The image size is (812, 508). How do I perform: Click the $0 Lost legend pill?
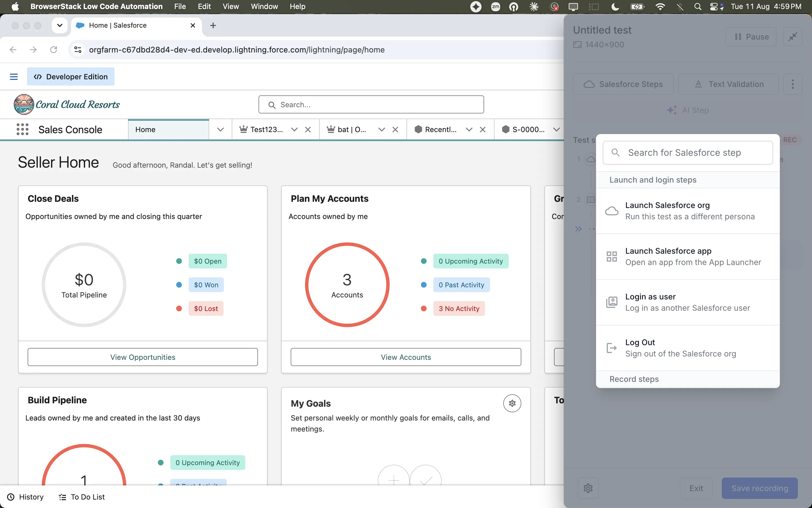coord(206,308)
